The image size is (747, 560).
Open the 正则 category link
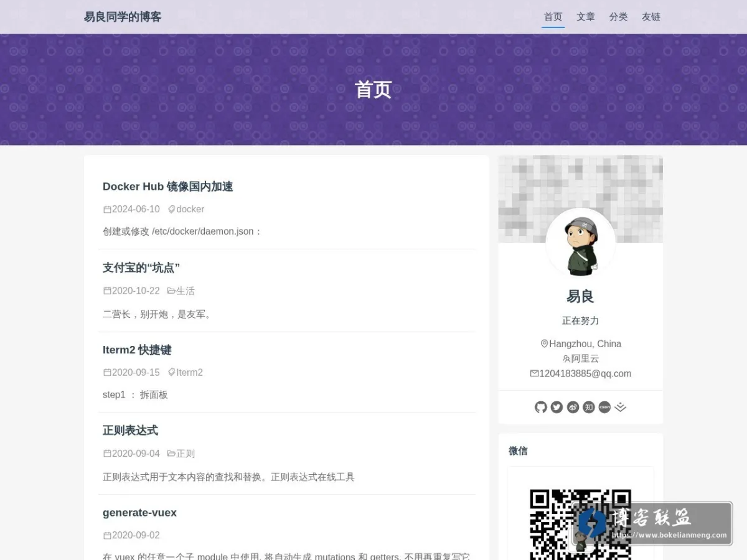186,454
